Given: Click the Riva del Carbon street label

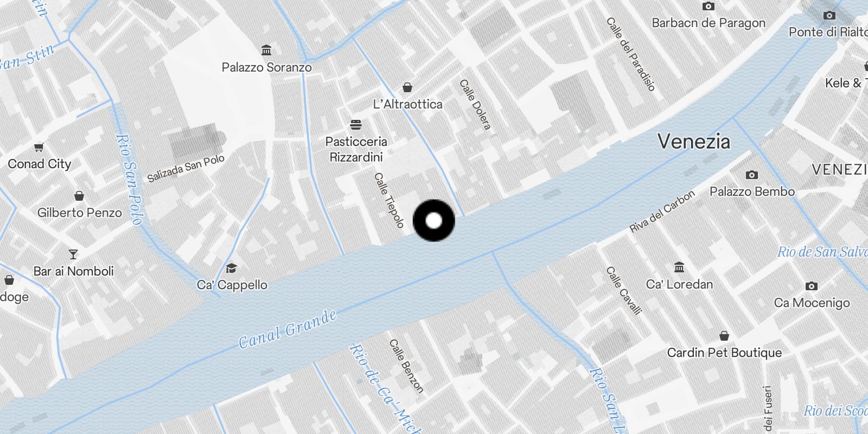Looking at the screenshot, I should [662, 212].
